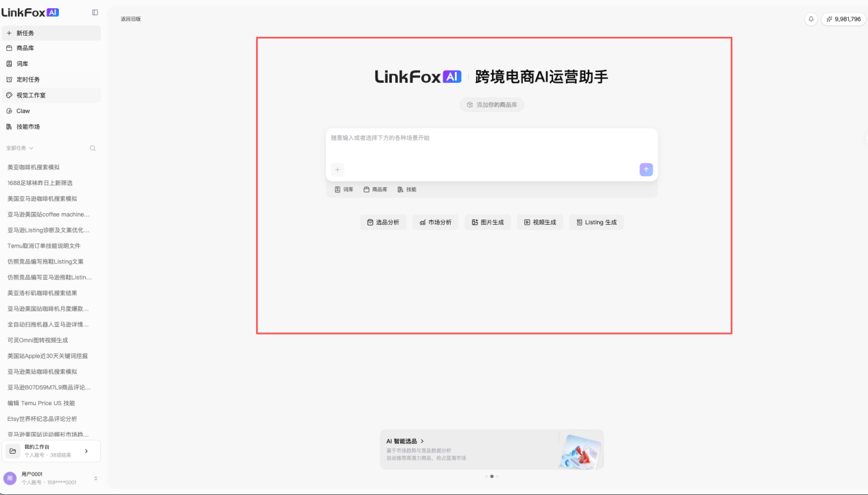Choose the 市场分析 scenario

click(x=436, y=222)
